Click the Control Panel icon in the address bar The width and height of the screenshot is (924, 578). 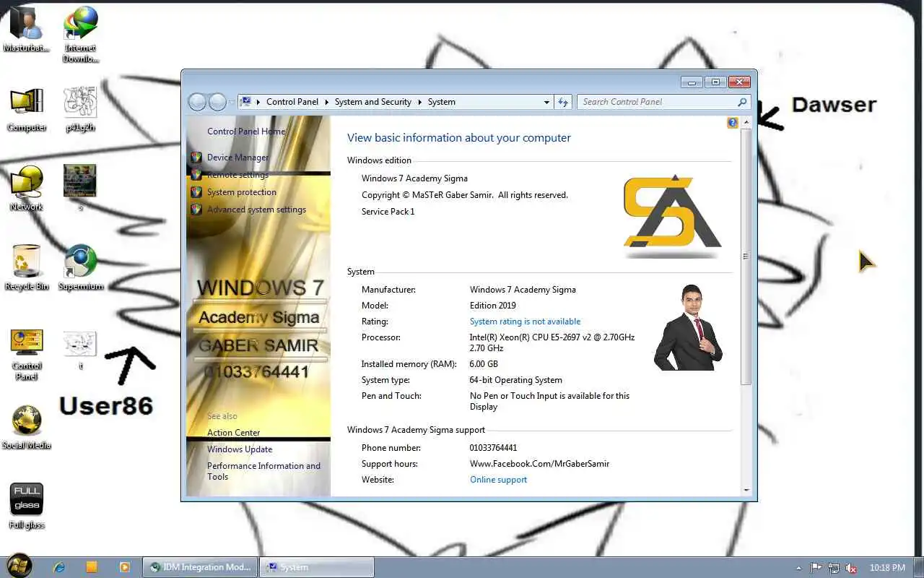click(245, 102)
